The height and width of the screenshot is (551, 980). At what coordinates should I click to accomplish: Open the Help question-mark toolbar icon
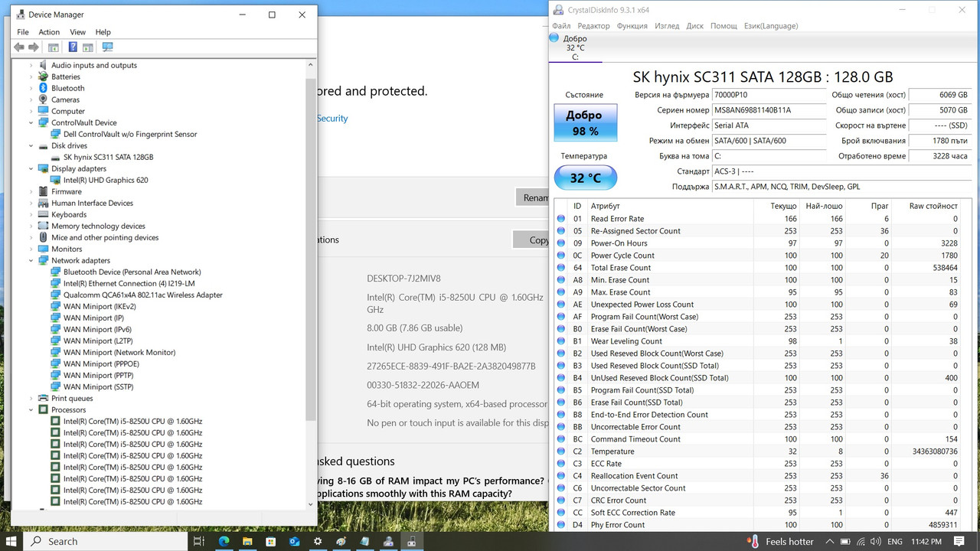coord(73,47)
